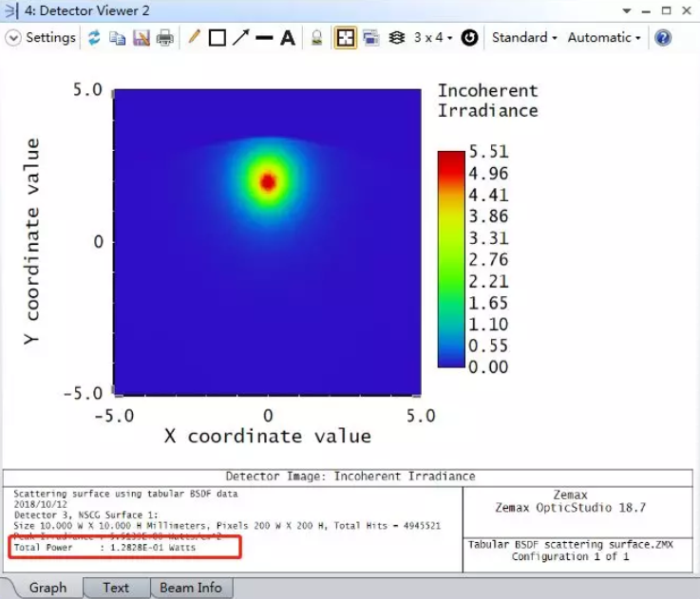Image resolution: width=700 pixels, height=599 pixels.
Task: Click the red hot spot in irradiance plot
Action: click(x=268, y=181)
